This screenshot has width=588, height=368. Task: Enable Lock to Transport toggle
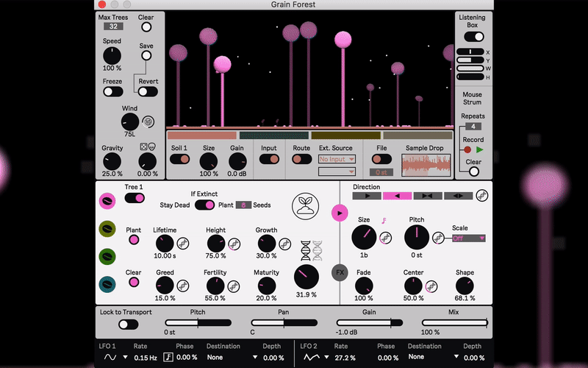[x=128, y=324]
